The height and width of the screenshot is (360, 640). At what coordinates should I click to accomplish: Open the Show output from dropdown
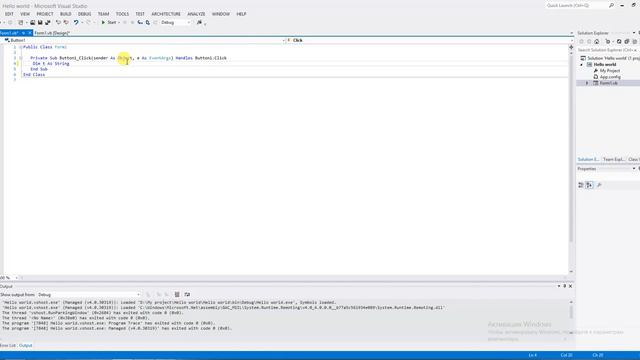click(x=89, y=295)
